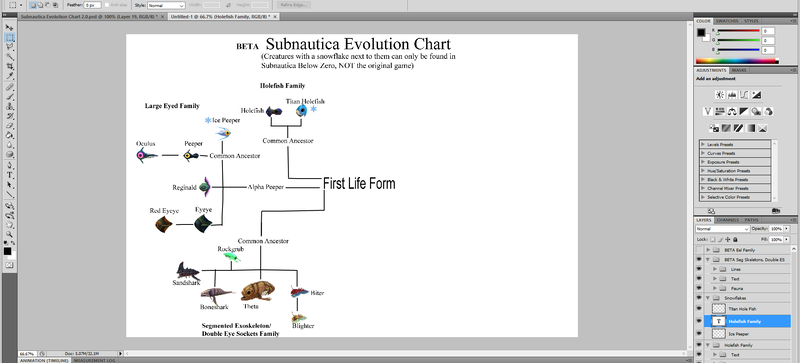Viewport: 800px width, 363px height.
Task: Select the Zoom tool
Action: pyautogui.click(x=10, y=234)
